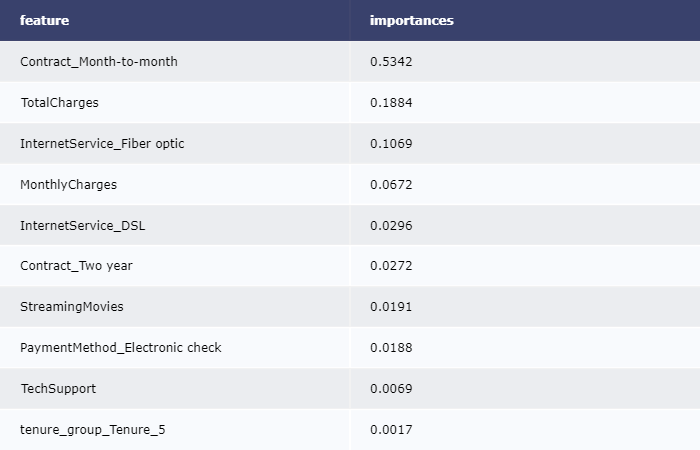The width and height of the screenshot is (700, 450).
Task: Select the Contract_Two year cell
Action: [76, 266]
